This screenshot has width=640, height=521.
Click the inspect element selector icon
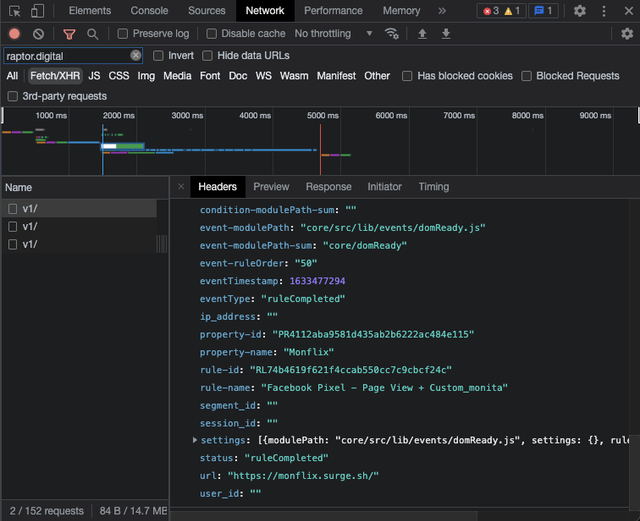(x=14, y=11)
